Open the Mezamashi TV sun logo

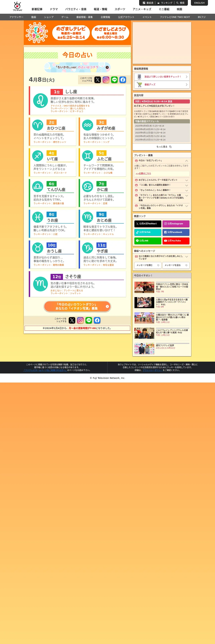point(37,33)
